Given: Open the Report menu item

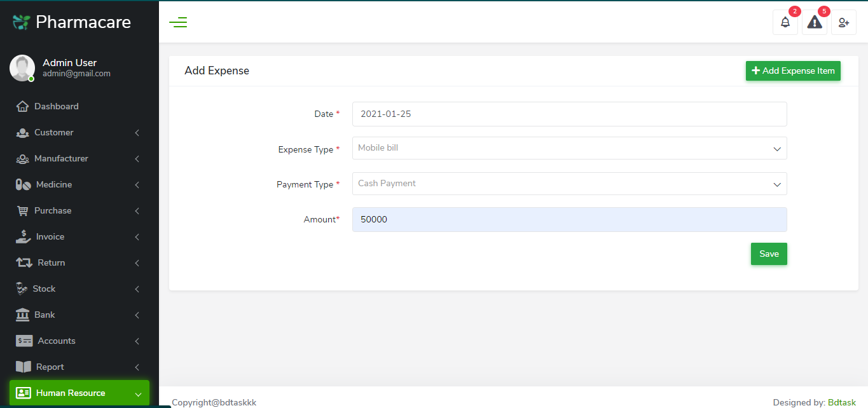Looking at the screenshot, I should point(50,367).
